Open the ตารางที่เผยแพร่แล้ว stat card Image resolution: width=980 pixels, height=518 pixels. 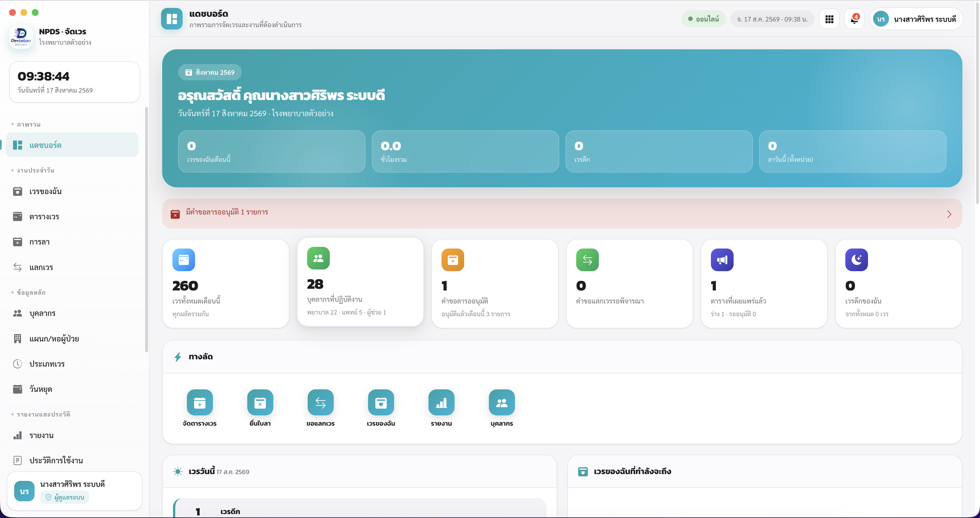click(x=764, y=284)
